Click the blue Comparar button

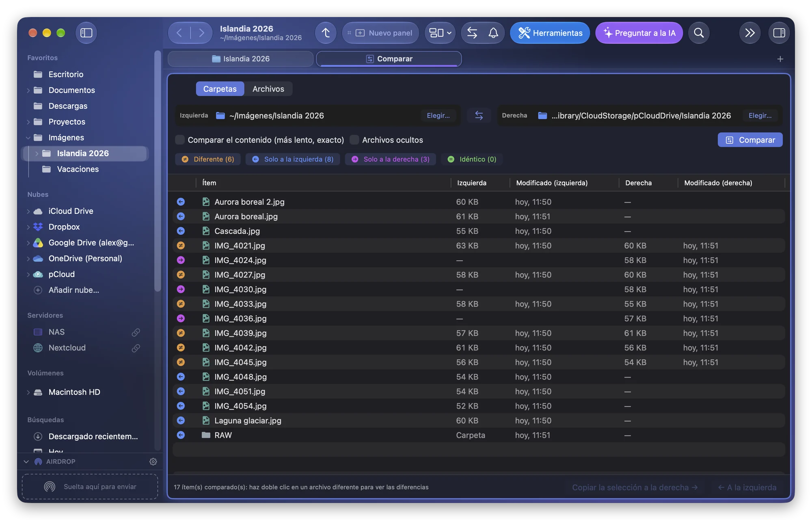tap(750, 140)
